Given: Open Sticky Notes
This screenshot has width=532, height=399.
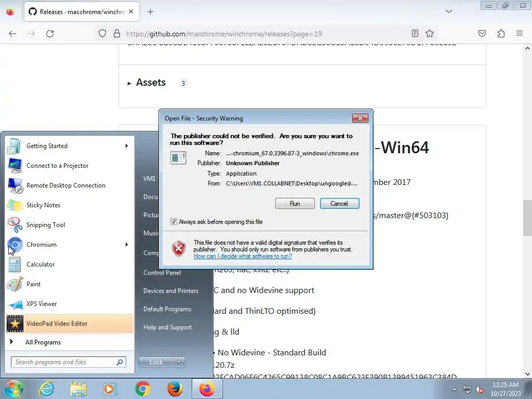Looking at the screenshot, I should coord(70,205).
